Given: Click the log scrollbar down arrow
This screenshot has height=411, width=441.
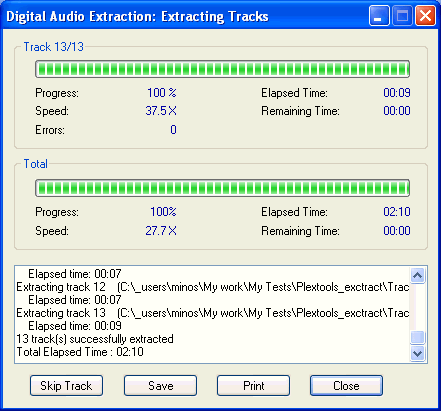Looking at the screenshot, I should 417,353.
